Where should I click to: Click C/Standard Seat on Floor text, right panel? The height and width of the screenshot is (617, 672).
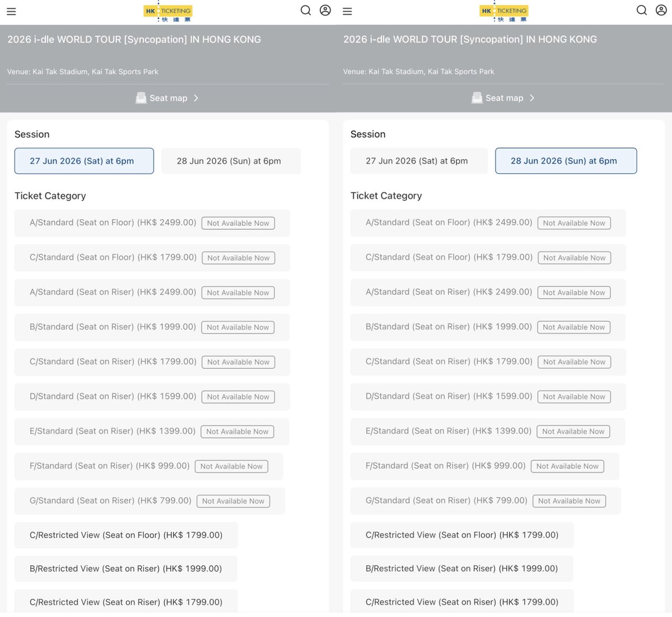coord(449,257)
